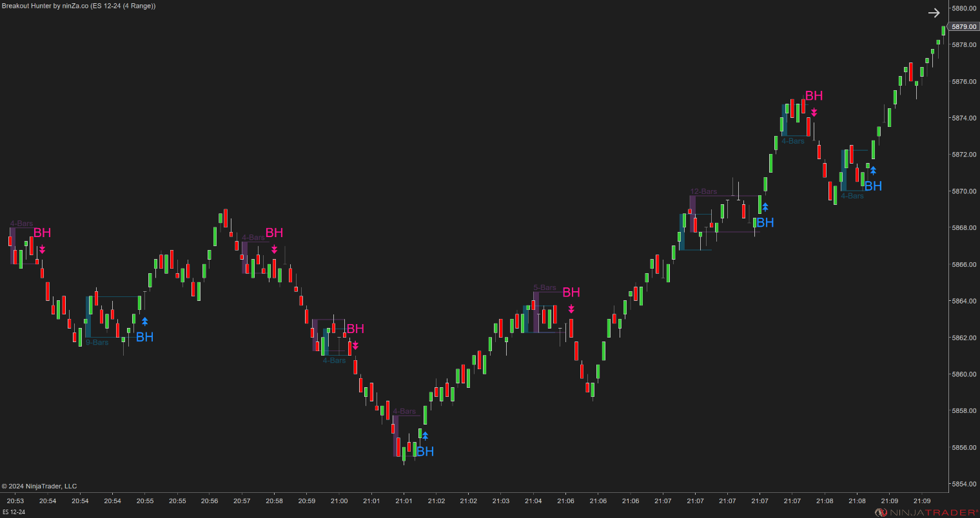Screen dimensions: 980x518
Task: Click the blue buy arrow next to the 12-Bars box
Action: pyautogui.click(x=765, y=207)
